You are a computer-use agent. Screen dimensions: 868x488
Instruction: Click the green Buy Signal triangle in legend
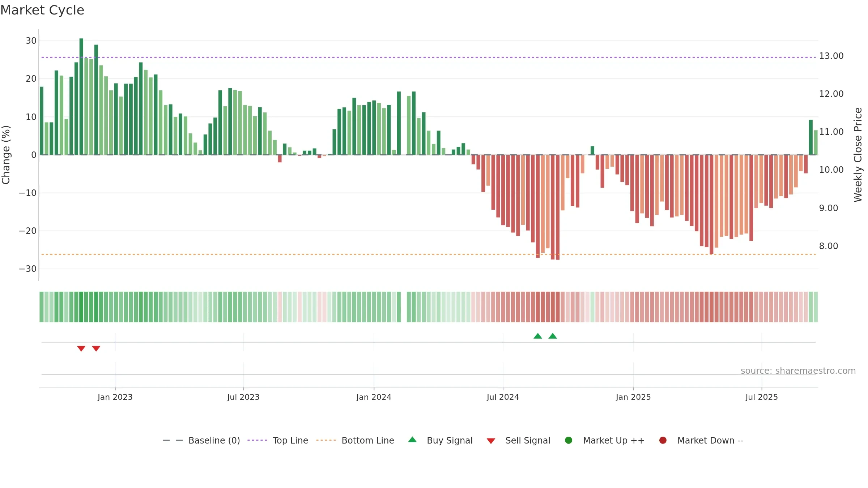(x=412, y=440)
